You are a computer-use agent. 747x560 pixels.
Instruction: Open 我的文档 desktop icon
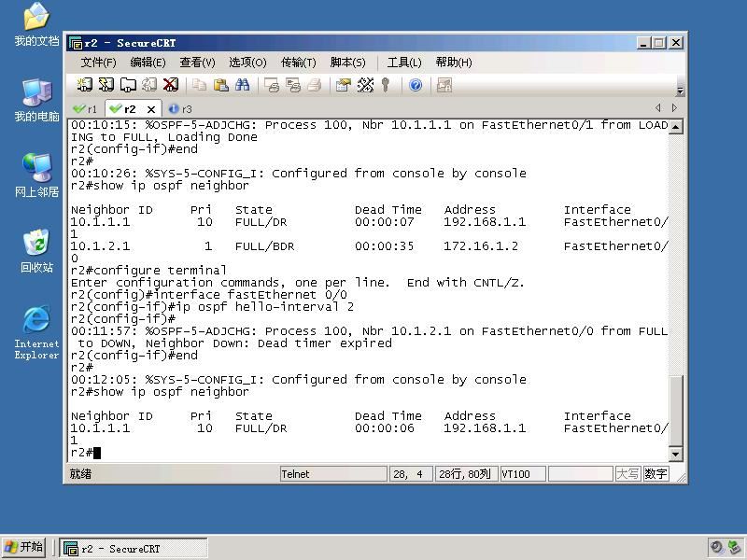[36, 25]
